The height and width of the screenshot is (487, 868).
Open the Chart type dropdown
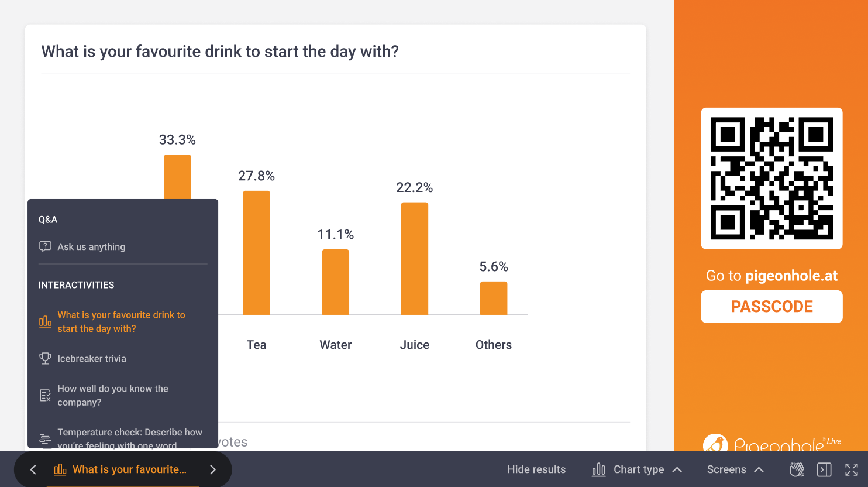[637, 469]
